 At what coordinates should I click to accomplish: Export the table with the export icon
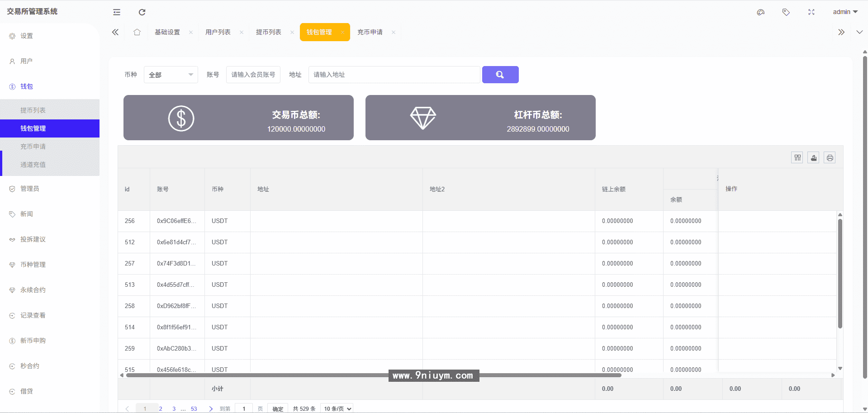[813, 157]
